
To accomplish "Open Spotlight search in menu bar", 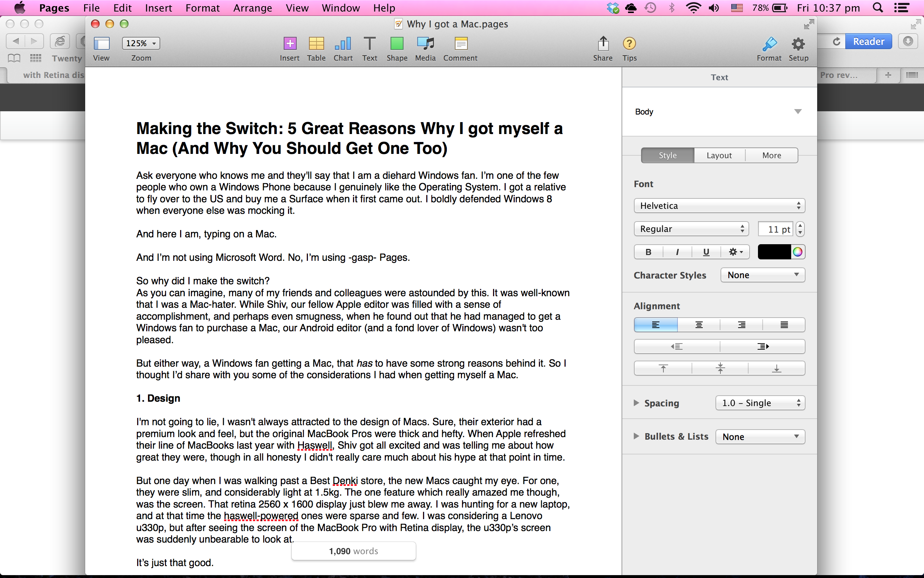I will click(x=878, y=8).
